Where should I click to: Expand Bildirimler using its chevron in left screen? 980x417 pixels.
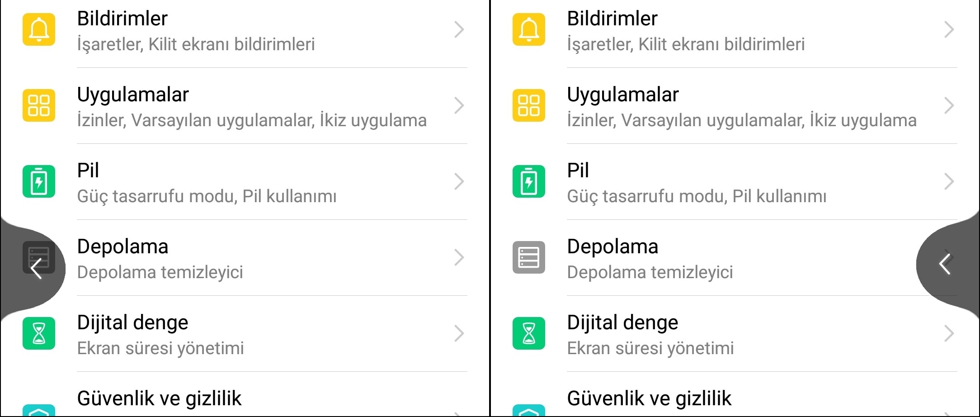tap(459, 30)
